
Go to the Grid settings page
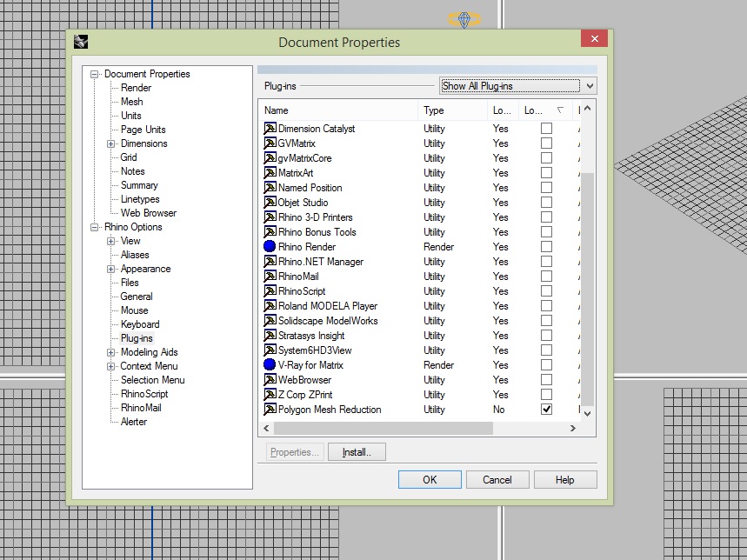(129, 157)
